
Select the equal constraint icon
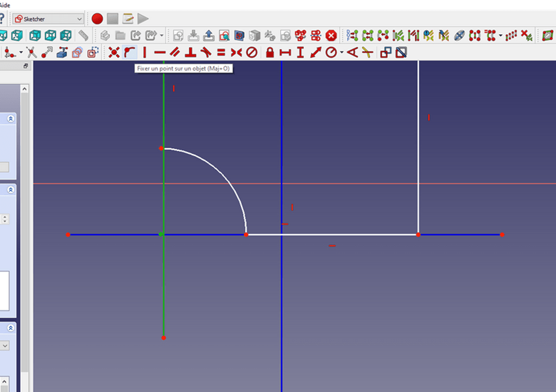click(221, 52)
